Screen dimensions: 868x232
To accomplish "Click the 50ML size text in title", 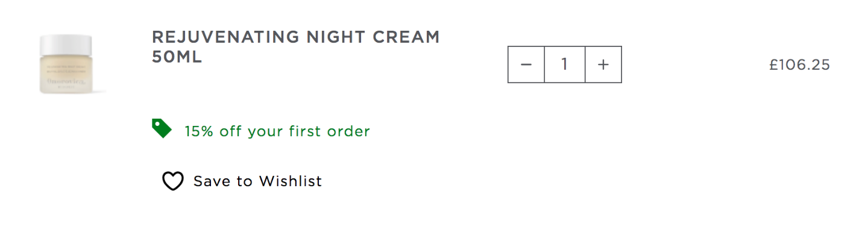I will 177,57.
